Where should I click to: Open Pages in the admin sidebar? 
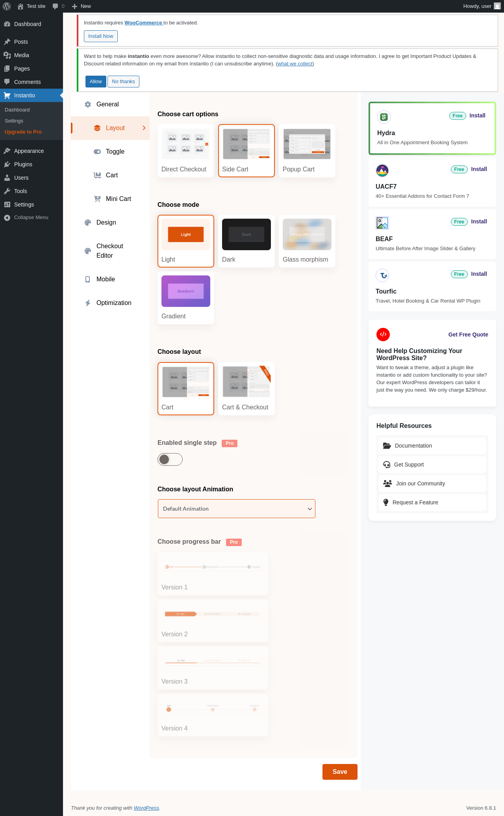click(x=31, y=69)
